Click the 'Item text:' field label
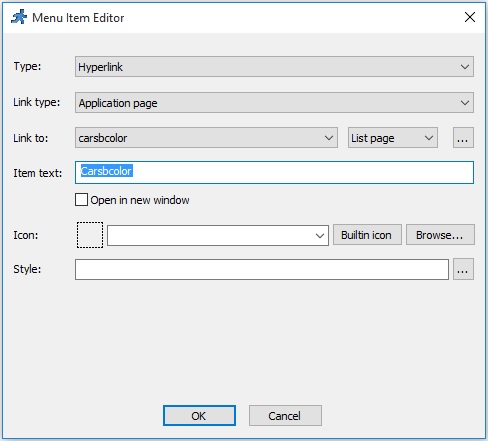 [38, 173]
